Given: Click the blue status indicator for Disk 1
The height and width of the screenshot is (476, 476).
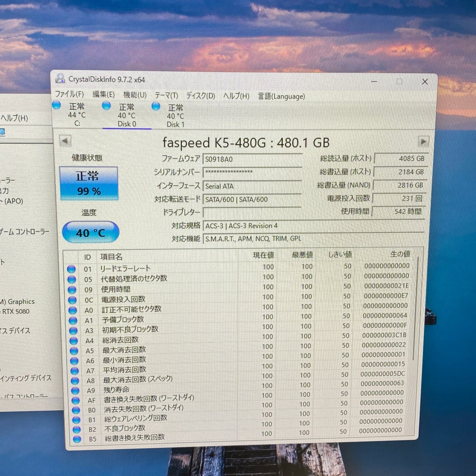Looking at the screenshot, I should pyautogui.click(x=154, y=106).
